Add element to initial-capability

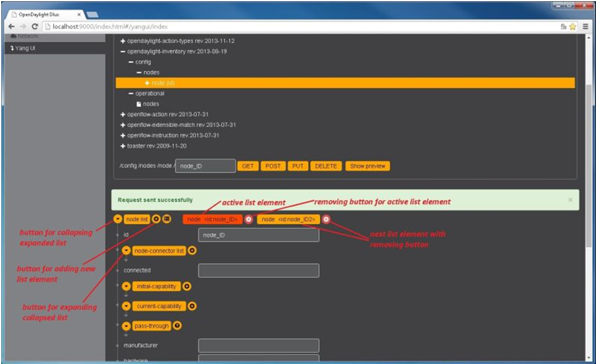pos(187,286)
